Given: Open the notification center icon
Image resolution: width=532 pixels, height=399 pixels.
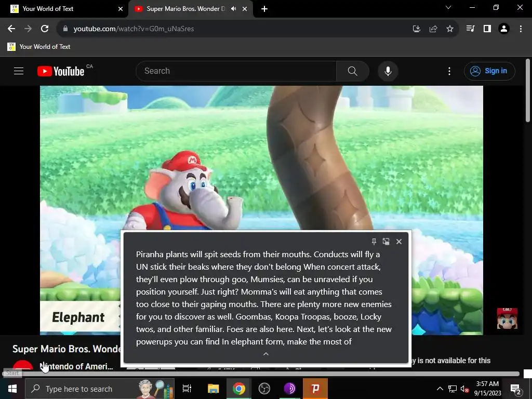Looking at the screenshot, I should tap(515, 389).
